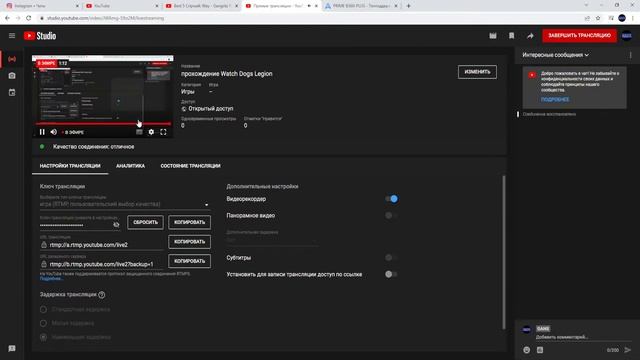Open the clip/highlight icon in top bar
Screen dimensions: 640x360
coord(493,36)
